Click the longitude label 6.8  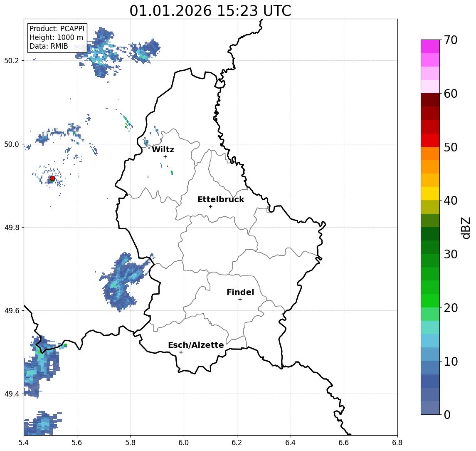397,443
